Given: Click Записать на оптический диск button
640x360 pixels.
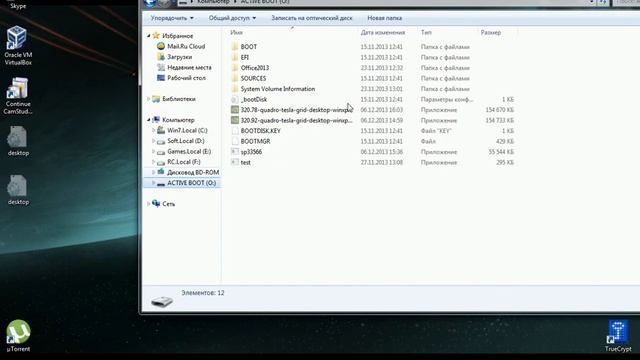Looking at the screenshot, I should point(312,18).
